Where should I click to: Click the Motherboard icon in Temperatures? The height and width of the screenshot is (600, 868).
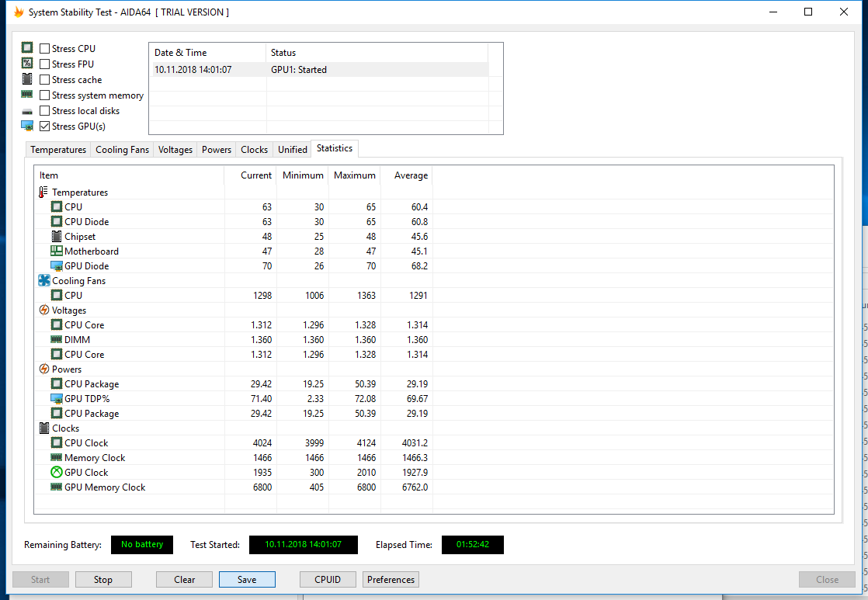click(57, 251)
